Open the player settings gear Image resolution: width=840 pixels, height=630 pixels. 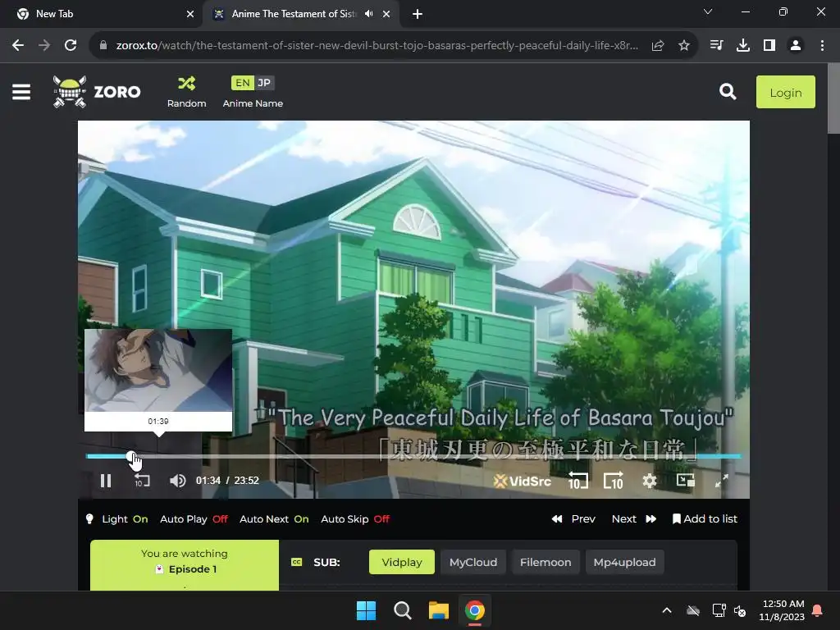[650, 481]
